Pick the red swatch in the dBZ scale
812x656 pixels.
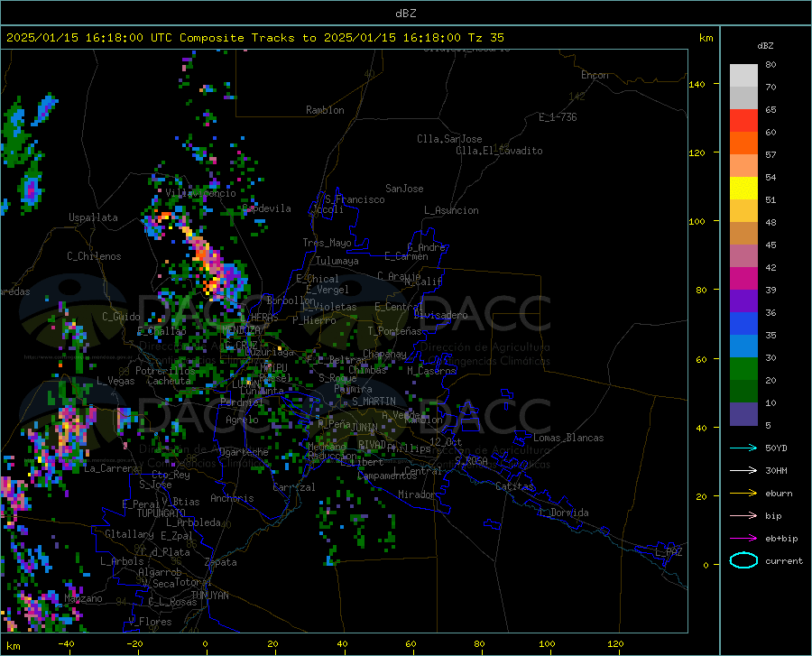point(743,120)
